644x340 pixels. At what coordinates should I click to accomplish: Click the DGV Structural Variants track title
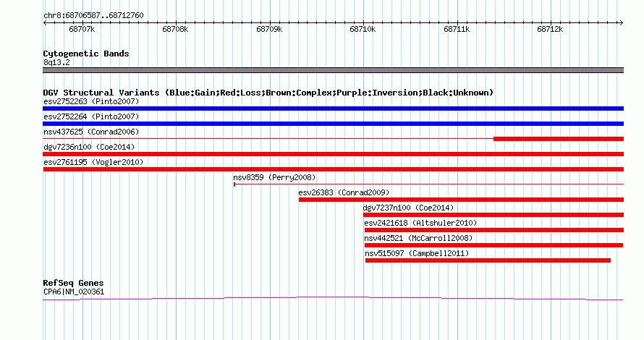pos(268,93)
